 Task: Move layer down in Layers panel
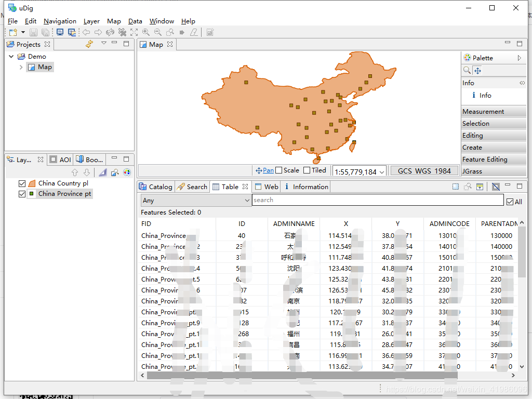coord(87,172)
